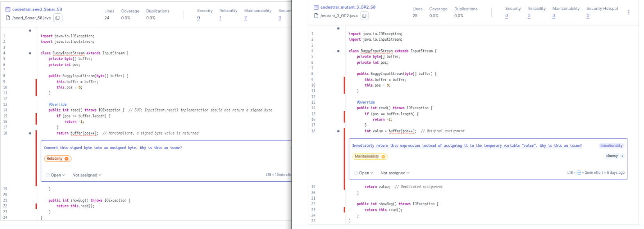644x229 pixels.
Task: Open the codestral_mutant_3_OP2_58 project link
Action: [348, 7]
